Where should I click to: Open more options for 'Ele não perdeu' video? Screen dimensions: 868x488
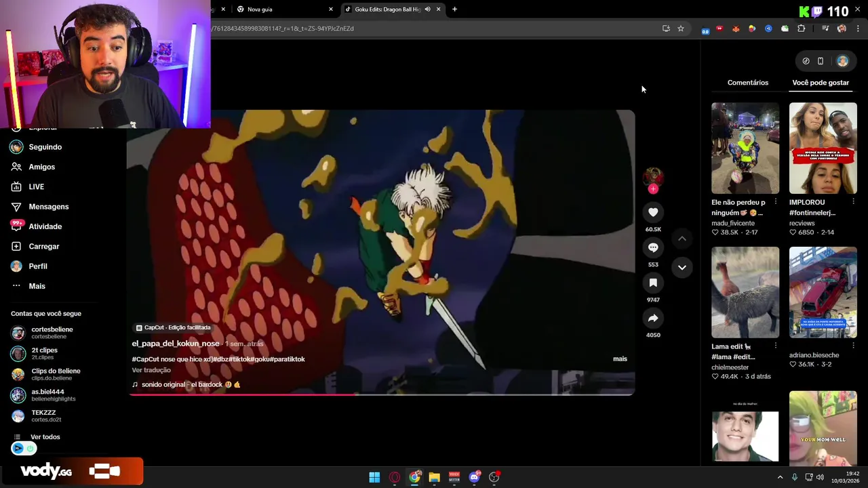(775, 201)
